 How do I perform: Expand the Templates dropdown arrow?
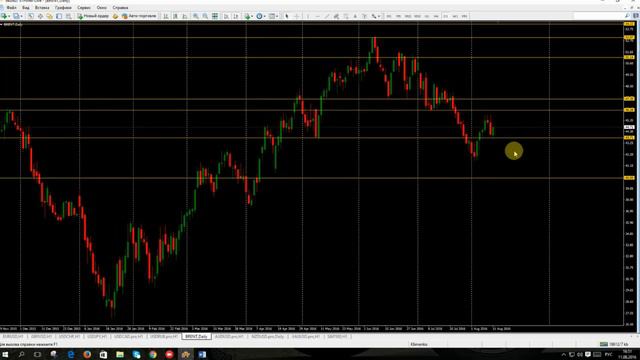coord(277,16)
